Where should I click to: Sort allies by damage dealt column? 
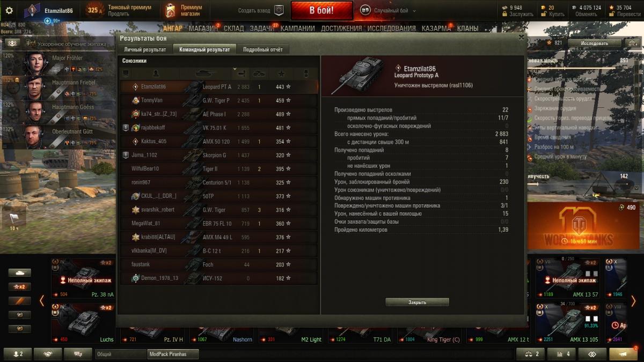pyautogui.click(x=241, y=73)
